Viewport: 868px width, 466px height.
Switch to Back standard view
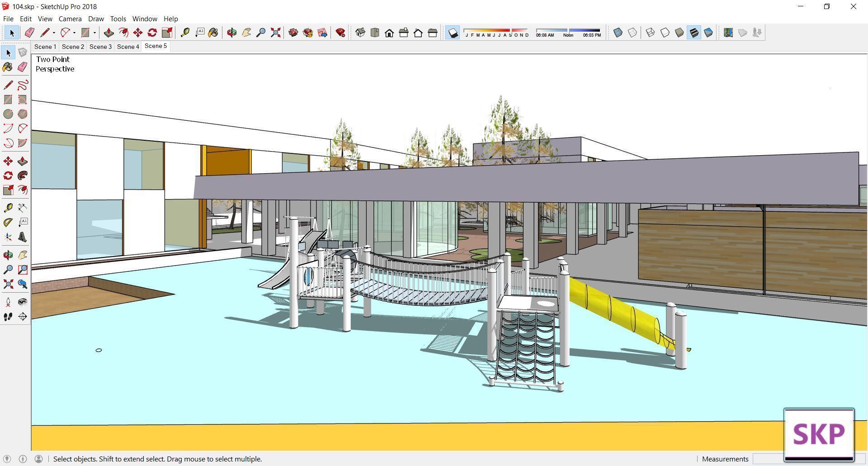[x=418, y=33]
